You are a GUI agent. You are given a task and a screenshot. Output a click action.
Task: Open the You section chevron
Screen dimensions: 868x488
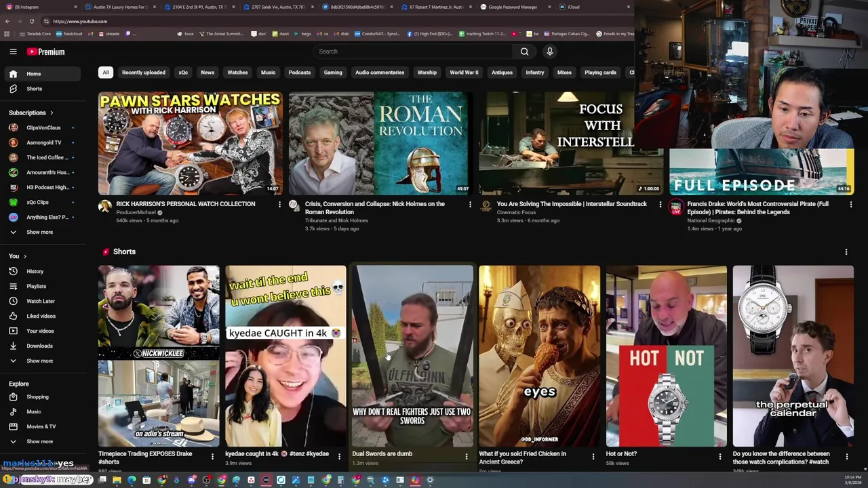(x=25, y=256)
